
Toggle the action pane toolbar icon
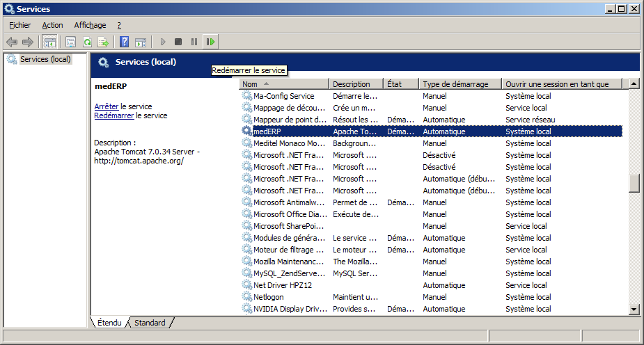[141, 42]
